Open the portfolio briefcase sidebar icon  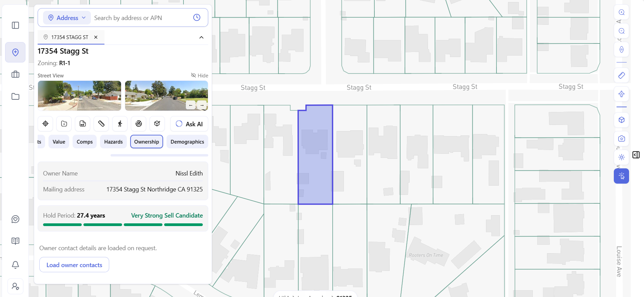[x=15, y=74]
